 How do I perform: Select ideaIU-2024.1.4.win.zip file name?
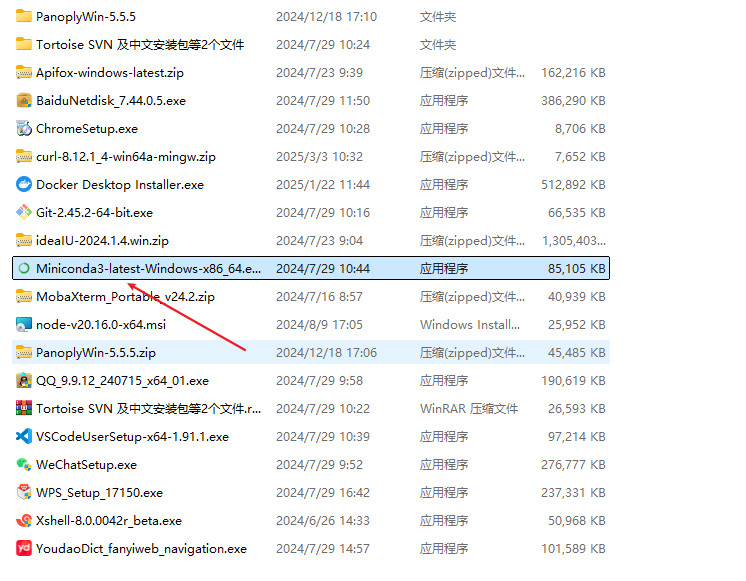[x=102, y=241]
